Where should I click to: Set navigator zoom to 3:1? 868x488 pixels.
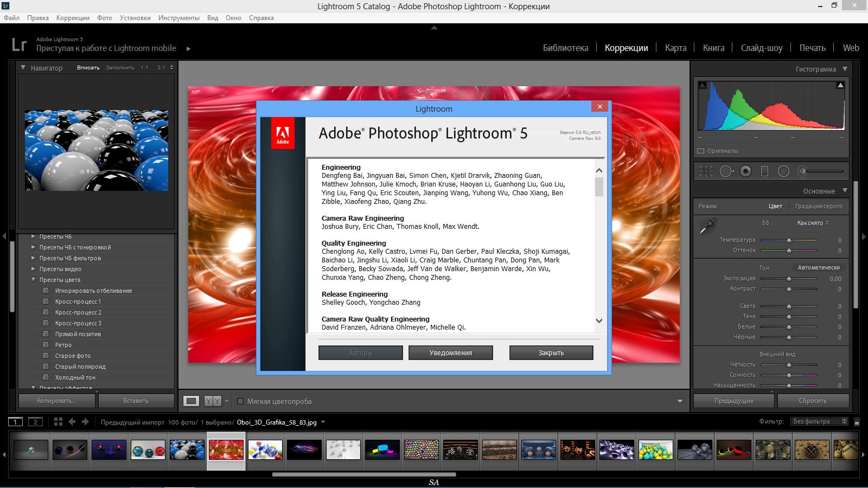[x=161, y=68]
